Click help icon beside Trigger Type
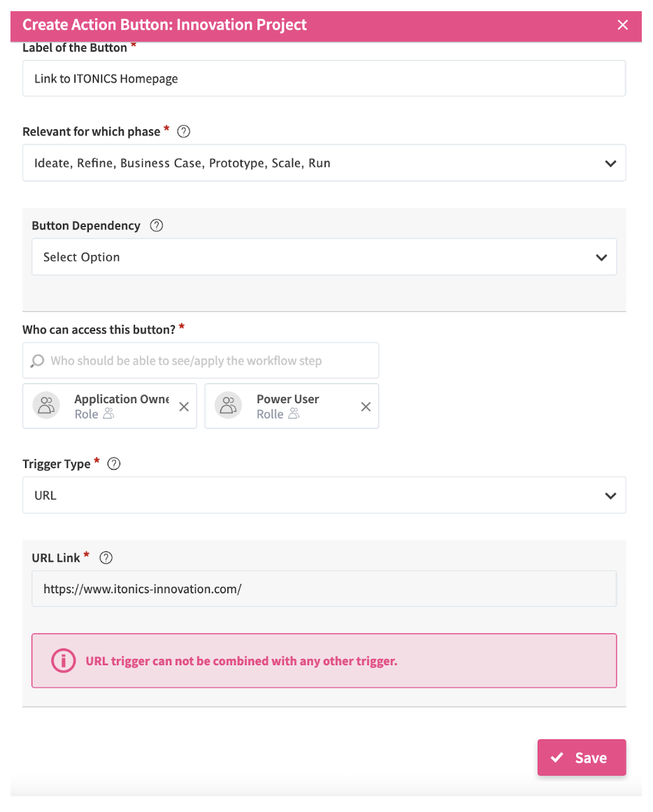 (x=114, y=464)
